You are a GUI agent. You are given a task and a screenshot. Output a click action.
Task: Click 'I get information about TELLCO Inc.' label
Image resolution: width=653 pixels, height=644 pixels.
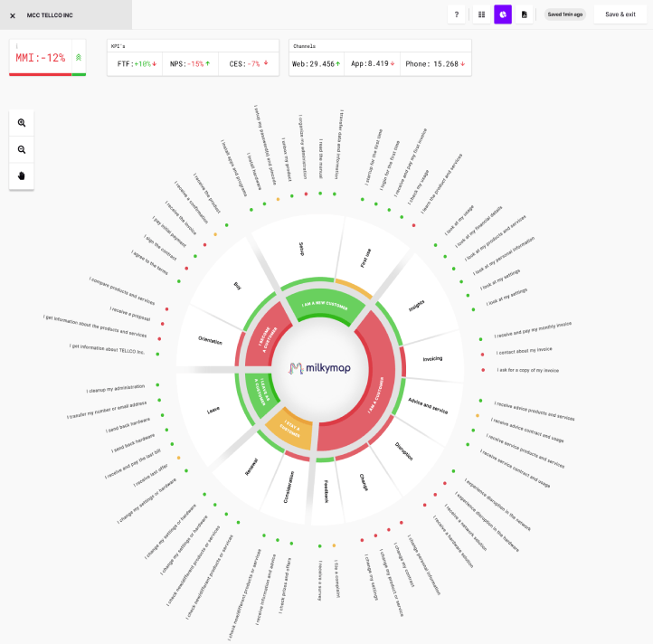coord(107,348)
